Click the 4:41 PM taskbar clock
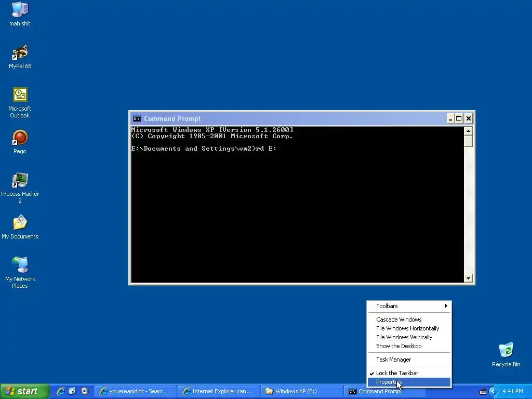The image size is (532, 399). pos(513,392)
